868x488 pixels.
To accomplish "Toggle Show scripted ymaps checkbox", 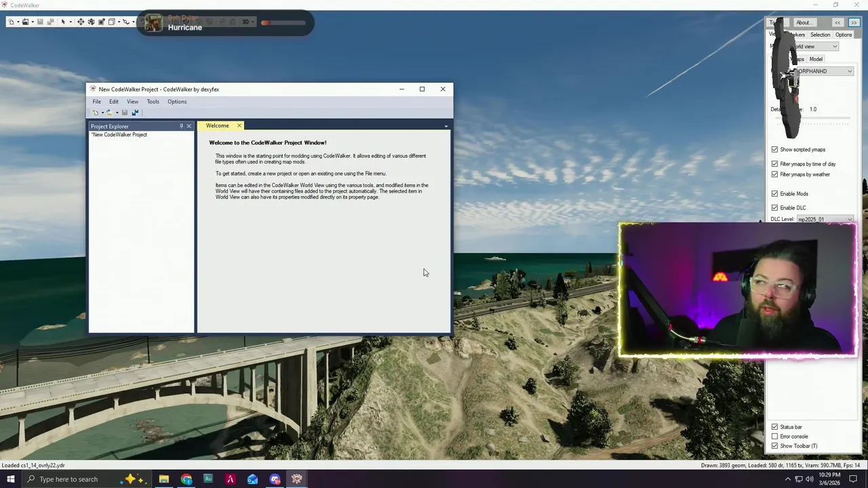I will 774,149.
